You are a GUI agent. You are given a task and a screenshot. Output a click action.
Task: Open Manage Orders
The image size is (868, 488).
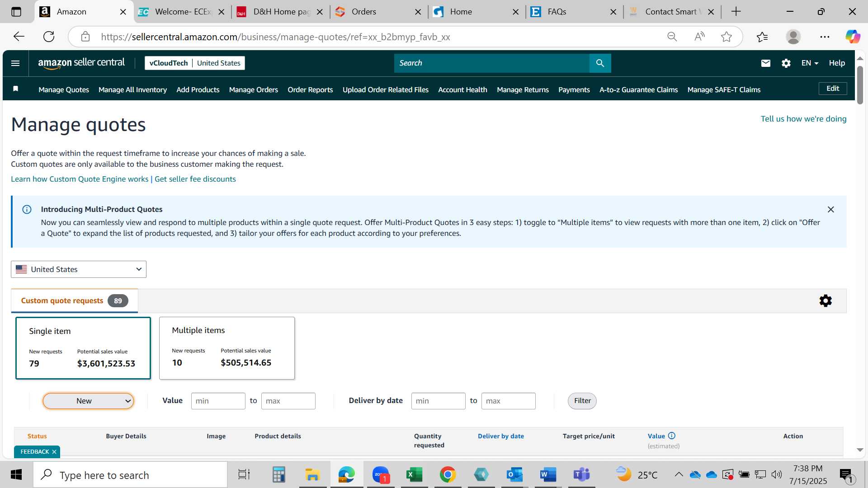tap(254, 90)
